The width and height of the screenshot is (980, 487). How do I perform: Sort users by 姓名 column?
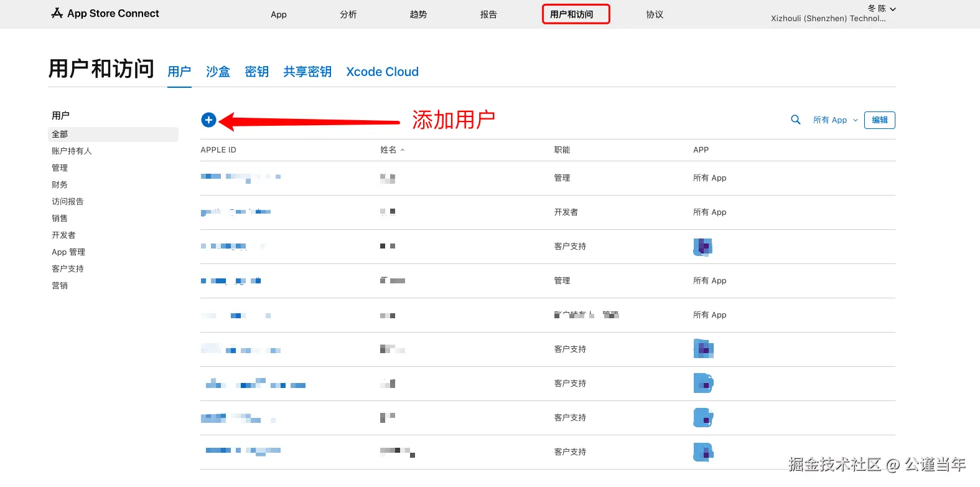[x=392, y=150]
